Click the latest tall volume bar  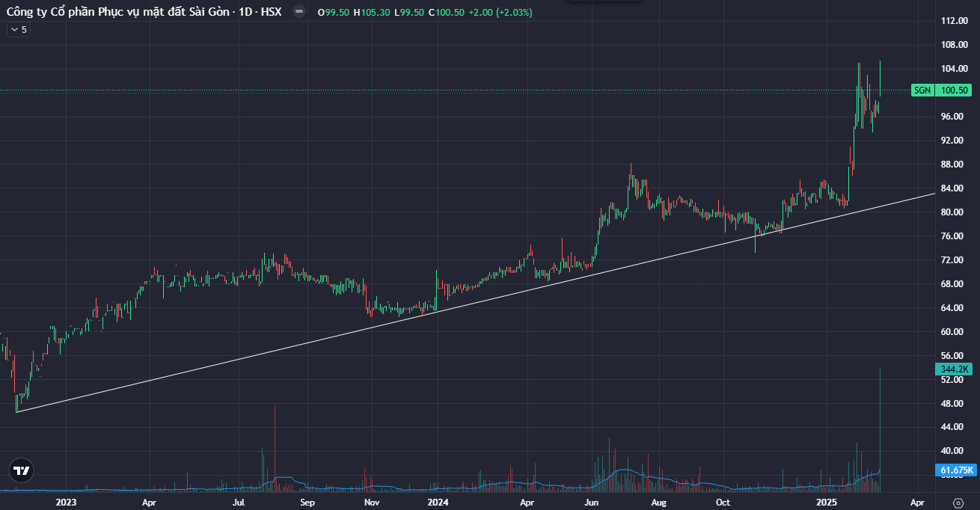coord(880,430)
